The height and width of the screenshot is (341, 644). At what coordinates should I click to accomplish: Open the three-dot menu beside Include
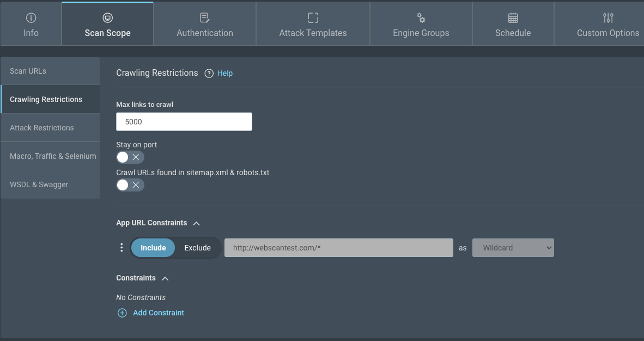click(121, 248)
